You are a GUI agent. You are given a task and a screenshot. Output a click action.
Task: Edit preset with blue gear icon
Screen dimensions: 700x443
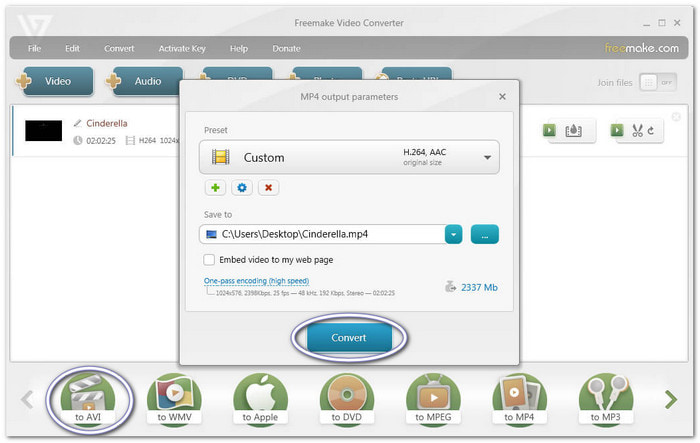(242, 188)
